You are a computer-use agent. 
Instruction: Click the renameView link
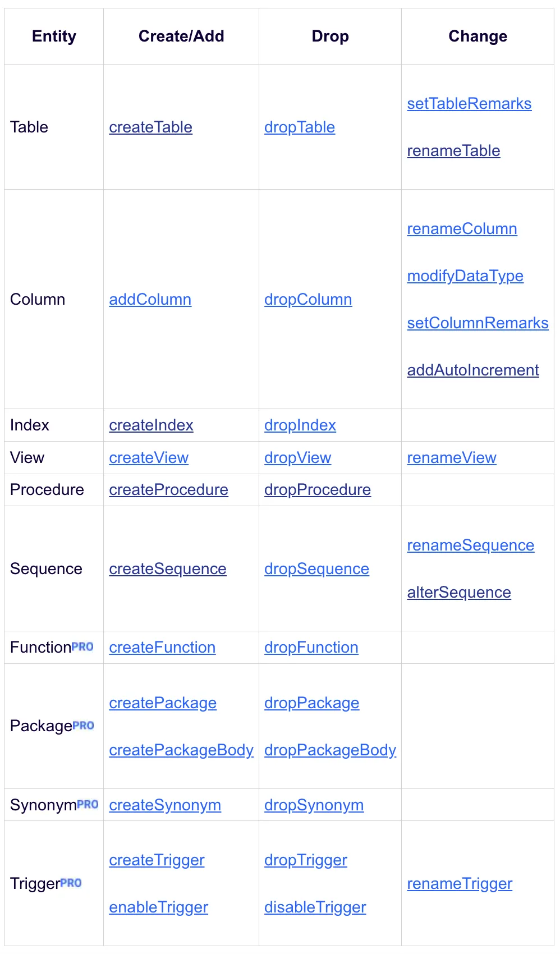452,458
